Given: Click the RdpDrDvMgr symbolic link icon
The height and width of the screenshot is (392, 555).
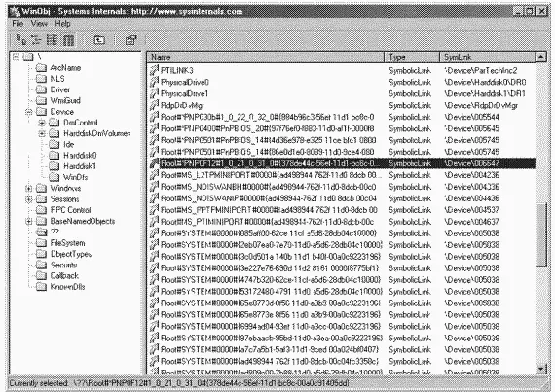Looking at the screenshot, I should coord(154,105).
